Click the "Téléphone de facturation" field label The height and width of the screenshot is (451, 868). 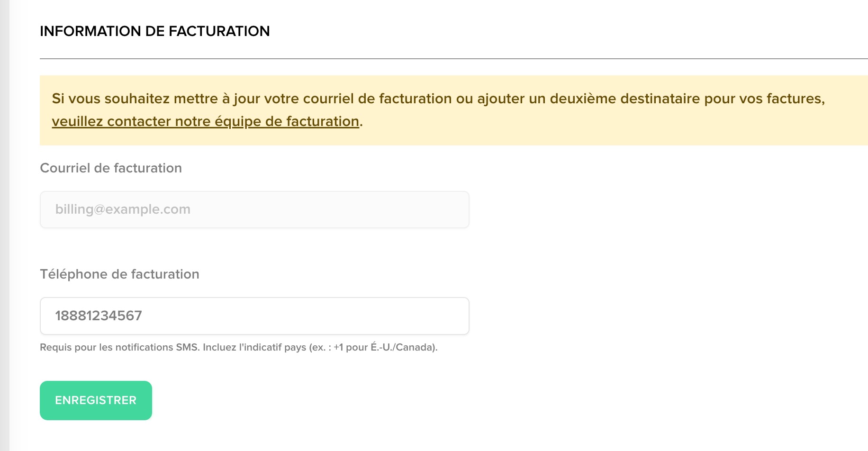[119, 274]
